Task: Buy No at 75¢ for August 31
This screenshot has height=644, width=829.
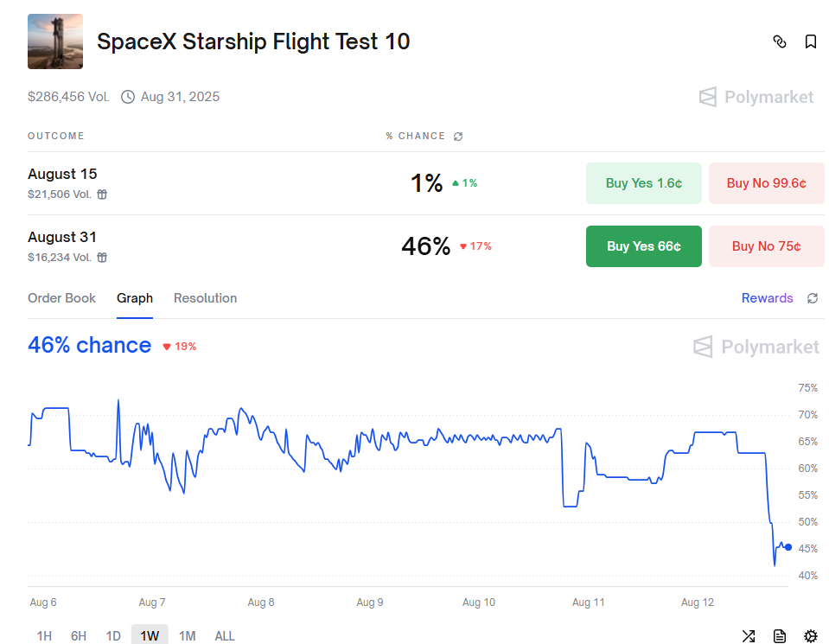Action: click(x=767, y=246)
